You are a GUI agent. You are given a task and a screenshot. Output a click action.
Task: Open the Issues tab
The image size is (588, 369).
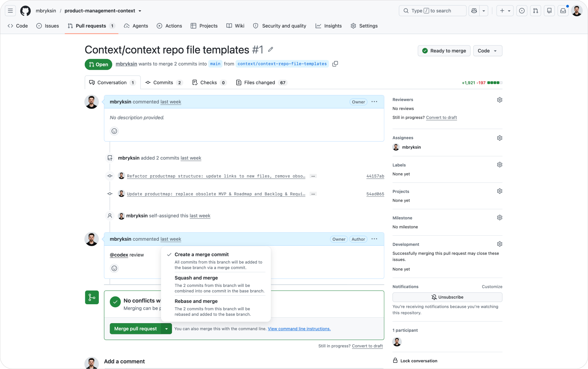(x=48, y=26)
